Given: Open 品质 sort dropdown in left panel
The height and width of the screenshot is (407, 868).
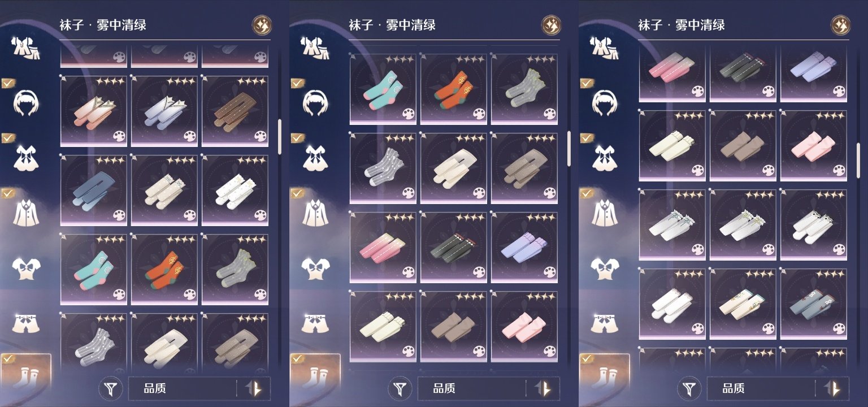Looking at the screenshot, I should coord(182,388).
